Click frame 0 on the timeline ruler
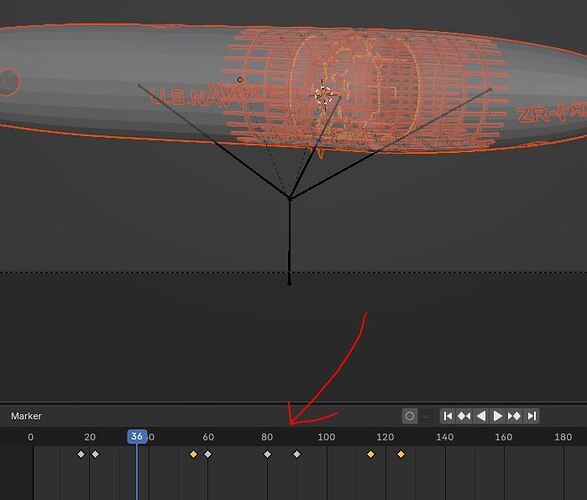 coord(31,437)
